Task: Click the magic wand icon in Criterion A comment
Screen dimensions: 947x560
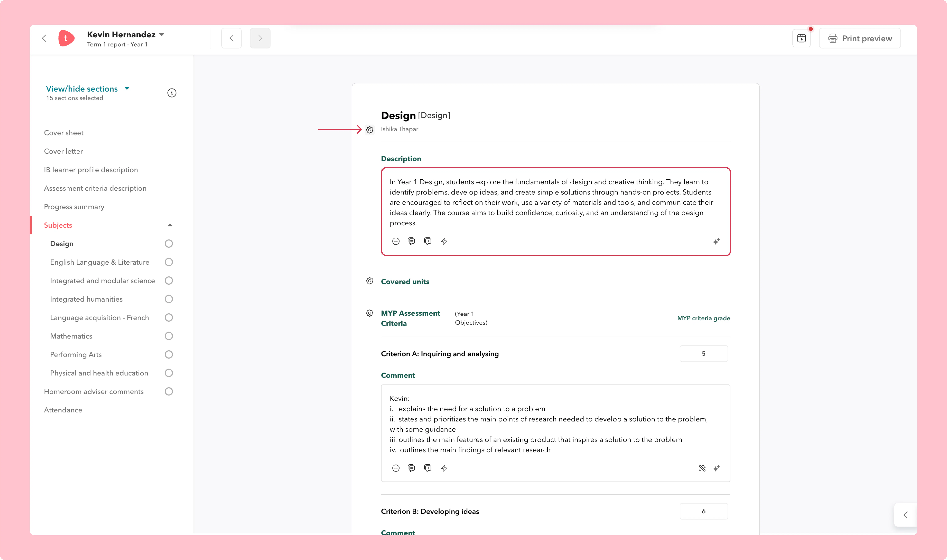Action: pyautogui.click(x=702, y=468)
